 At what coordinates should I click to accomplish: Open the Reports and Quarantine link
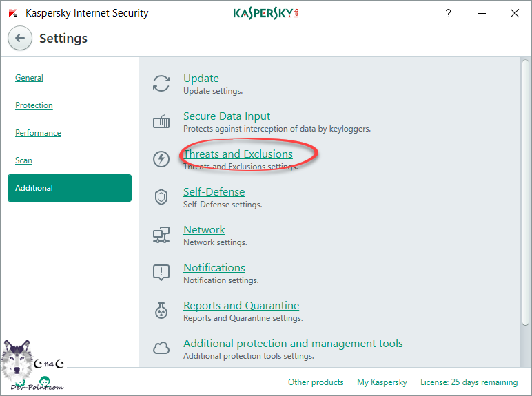click(241, 306)
